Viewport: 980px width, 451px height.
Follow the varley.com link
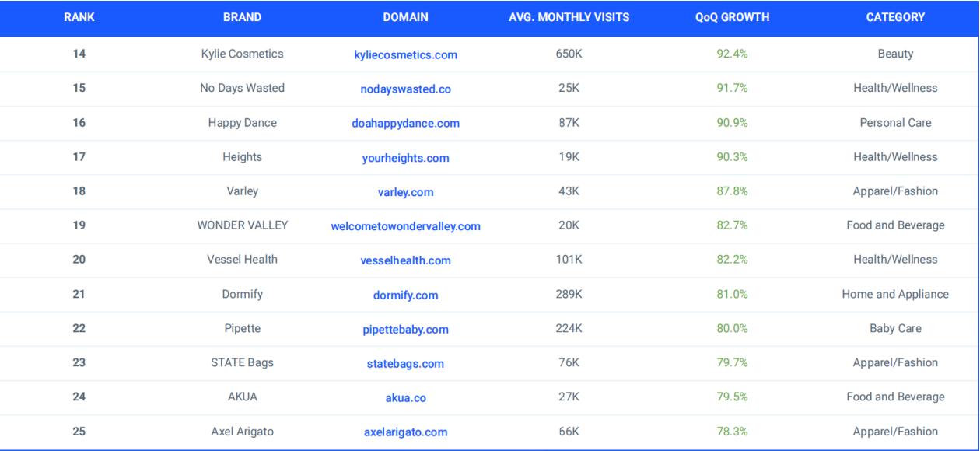[405, 192]
